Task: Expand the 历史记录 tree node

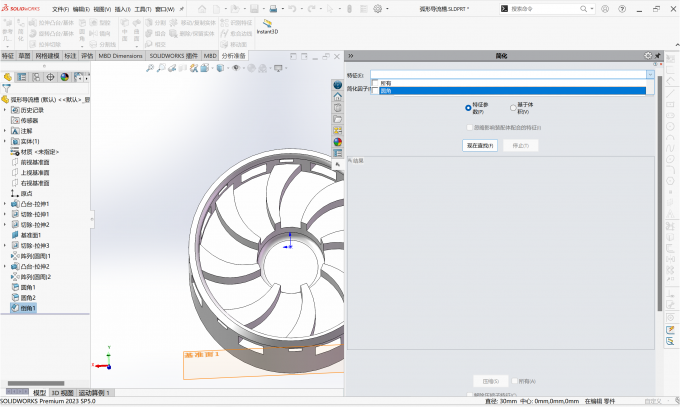Action: [5, 110]
